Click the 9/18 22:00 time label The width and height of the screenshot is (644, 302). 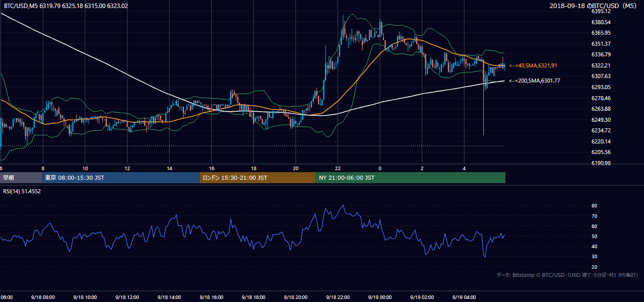tap(338, 297)
